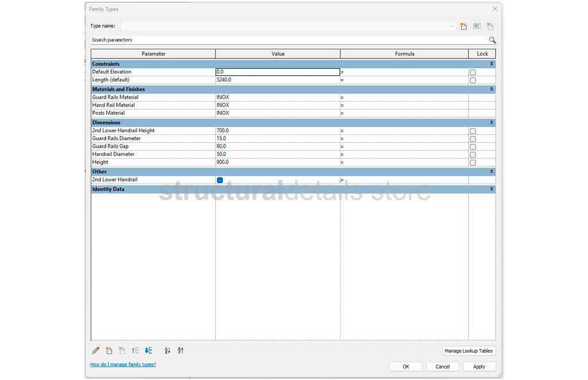Screen dimensions: 588x380
Task: Open the Type name dropdown
Action: (452, 26)
